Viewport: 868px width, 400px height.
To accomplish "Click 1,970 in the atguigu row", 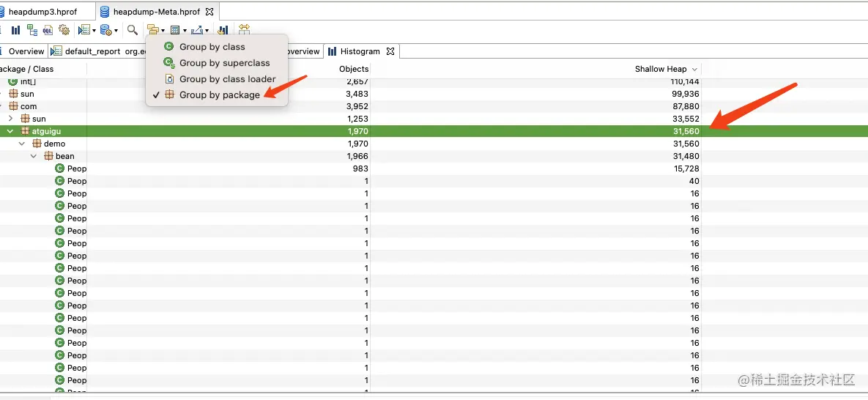I will point(357,131).
